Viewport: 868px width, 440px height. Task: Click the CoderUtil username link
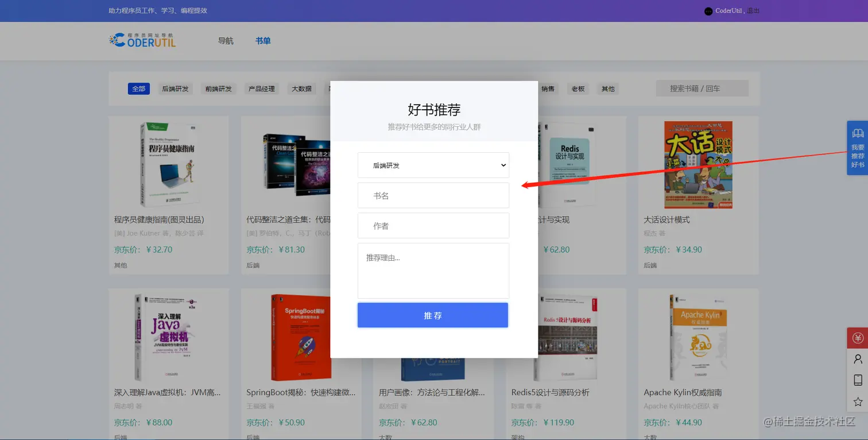coord(729,11)
